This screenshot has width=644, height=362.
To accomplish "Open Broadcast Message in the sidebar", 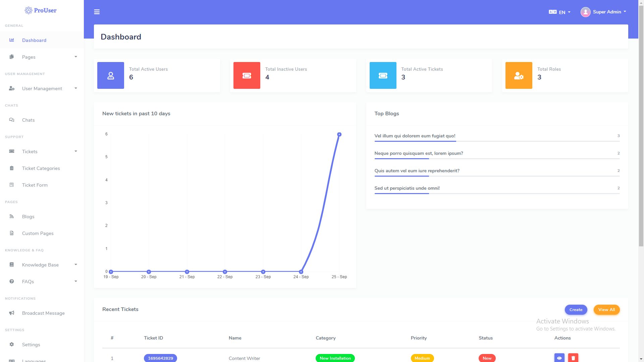I will pyautogui.click(x=42, y=313).
